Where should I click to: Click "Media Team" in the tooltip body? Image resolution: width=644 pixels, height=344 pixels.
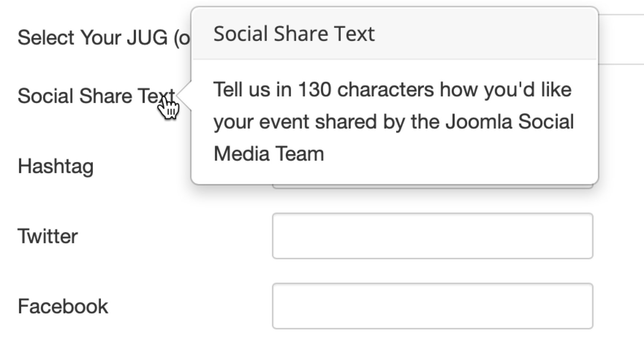coord(269,153)
